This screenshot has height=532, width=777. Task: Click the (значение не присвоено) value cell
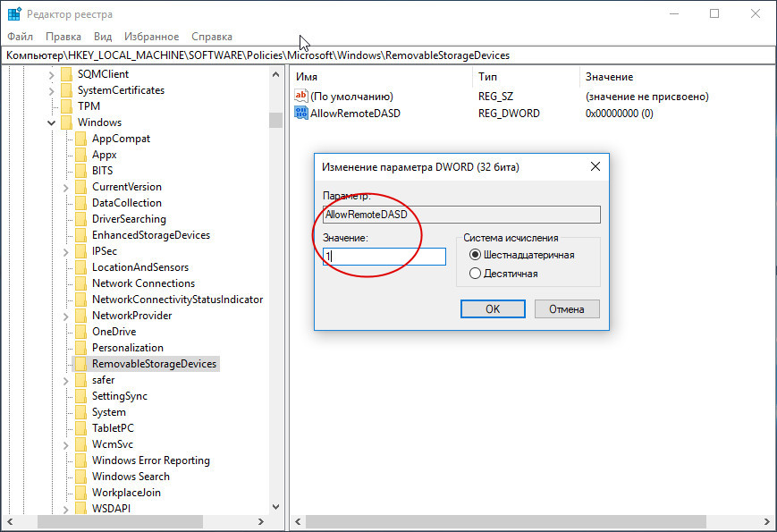pos(646,97)
